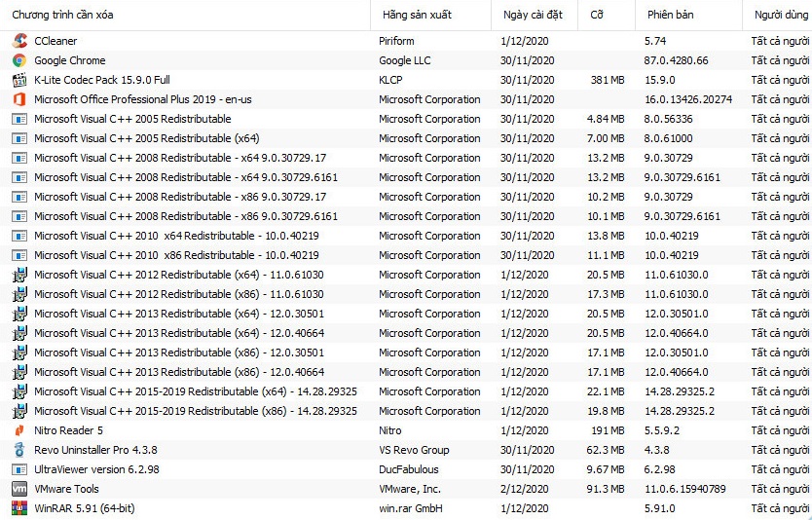812x520 pixels.
Task: Sort by 'Ngày cài đặt' column header
Action: (x=533, y=15)
